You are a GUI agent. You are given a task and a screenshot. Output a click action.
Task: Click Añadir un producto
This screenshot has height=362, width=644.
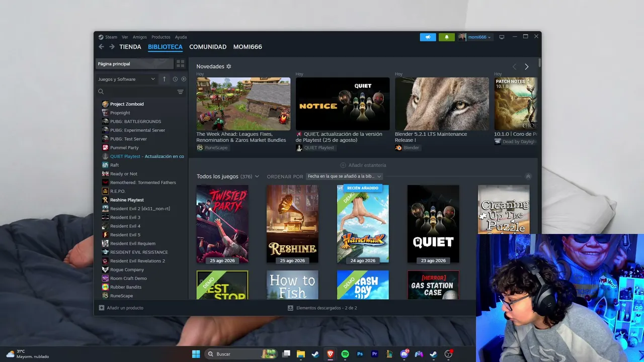tap(125, 308)
